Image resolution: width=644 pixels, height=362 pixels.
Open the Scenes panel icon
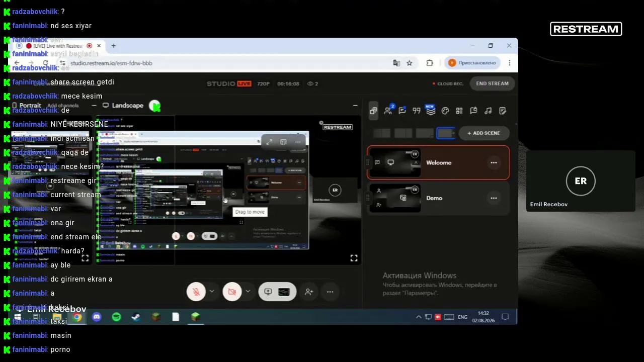373,111
